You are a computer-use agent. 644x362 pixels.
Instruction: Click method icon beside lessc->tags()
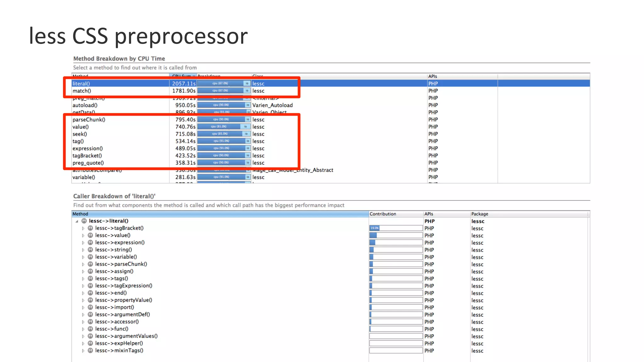tap(90, 279)
